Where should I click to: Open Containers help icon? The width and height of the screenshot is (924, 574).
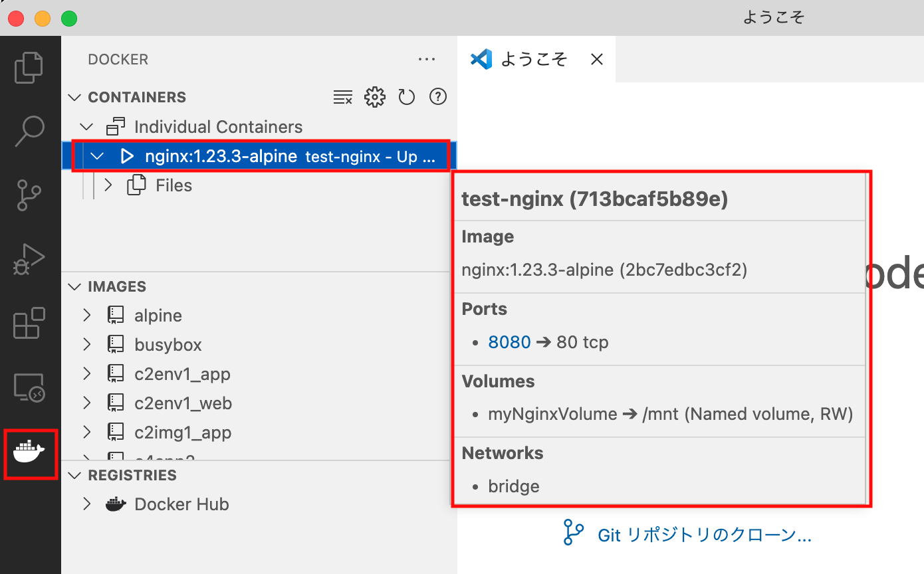437,97
